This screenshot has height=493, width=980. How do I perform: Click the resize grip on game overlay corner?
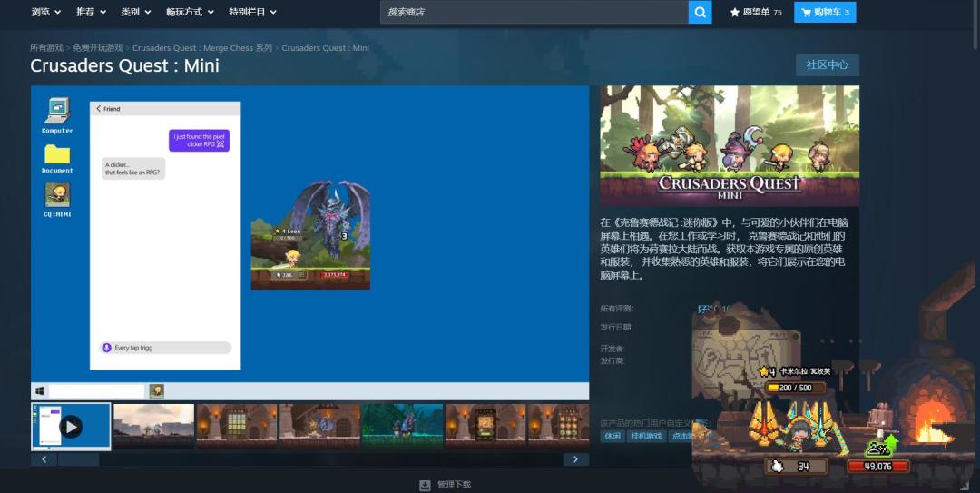[x=964, y=486]
